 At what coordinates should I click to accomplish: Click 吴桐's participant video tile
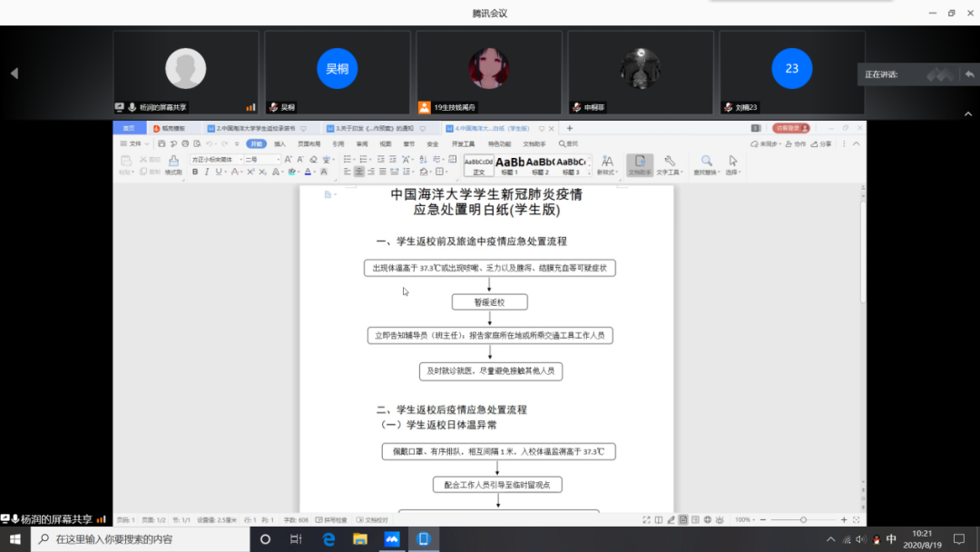(338, 73)
